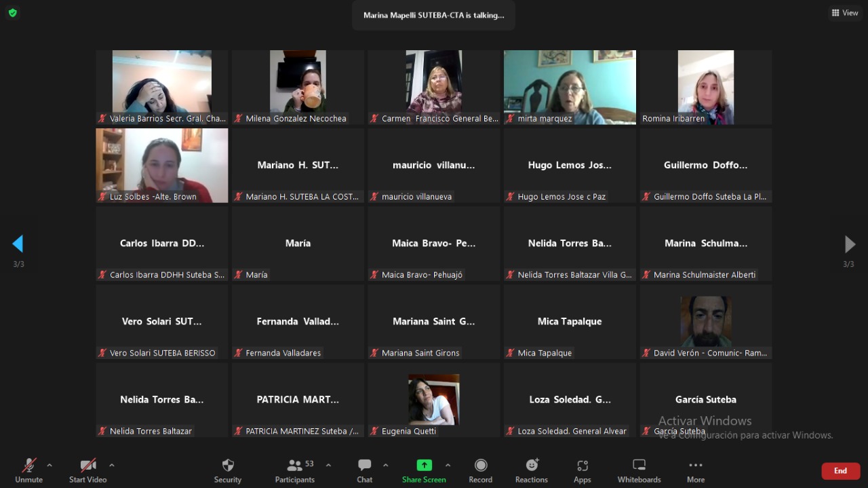Go to previous gallery page with left arrow

pyautogui.click(x=18, y=244)
